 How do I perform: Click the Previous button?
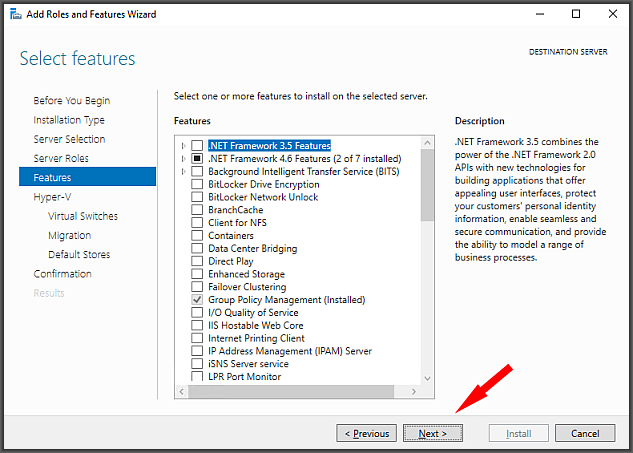367,433
